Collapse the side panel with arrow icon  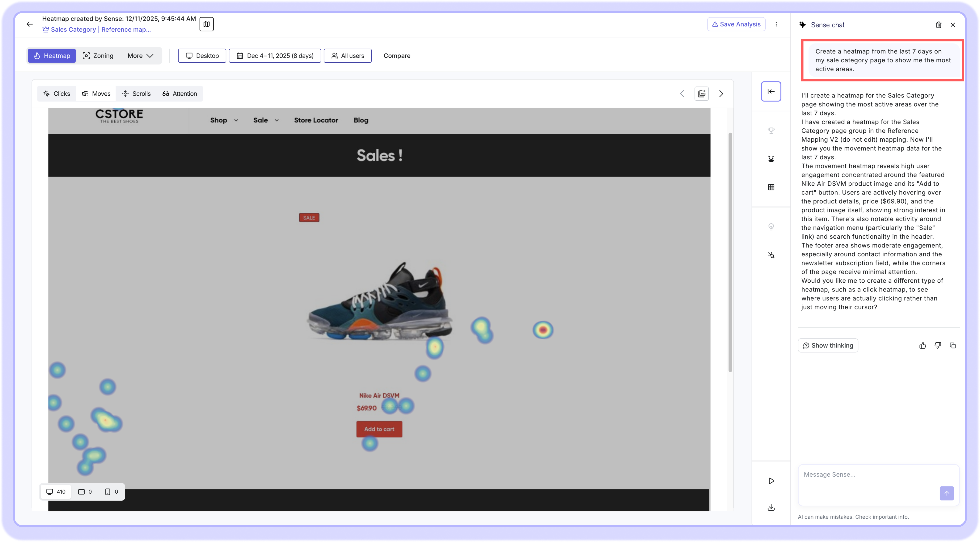(x=771, y=91)
